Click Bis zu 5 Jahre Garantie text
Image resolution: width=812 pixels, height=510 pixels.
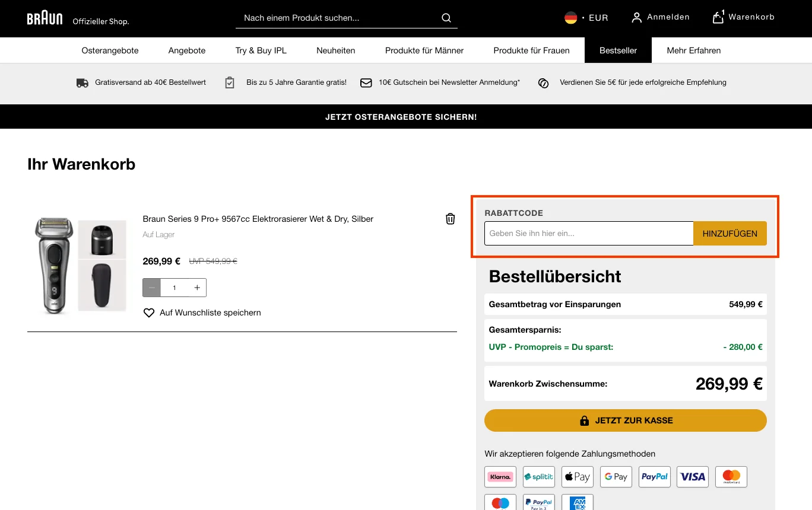(297, 82)
